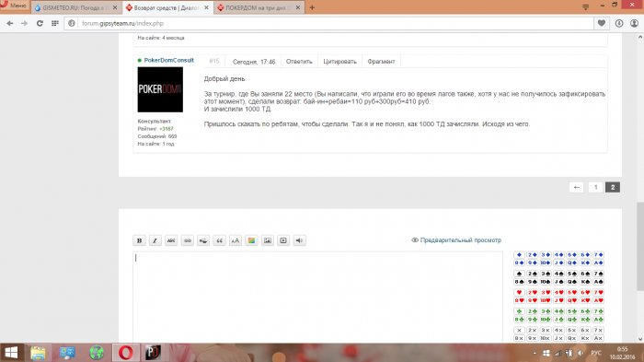Select current page 2 in pagination
The width and height of the screenshot is (644, 362).
point(613,187)
